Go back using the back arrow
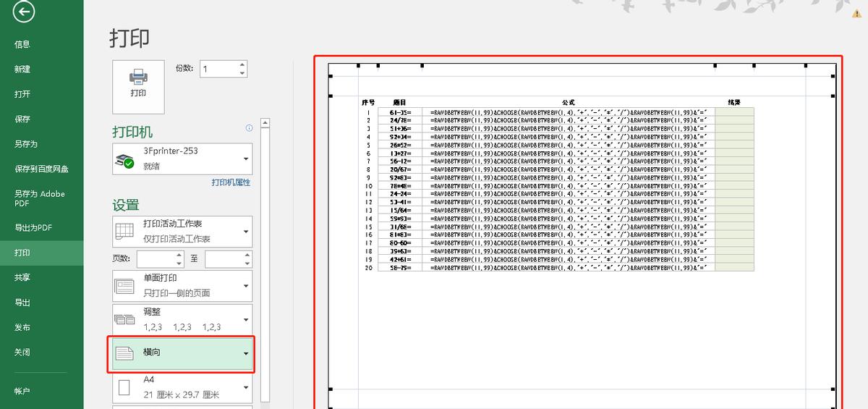 pyautogui.click(x=24, y=11)
